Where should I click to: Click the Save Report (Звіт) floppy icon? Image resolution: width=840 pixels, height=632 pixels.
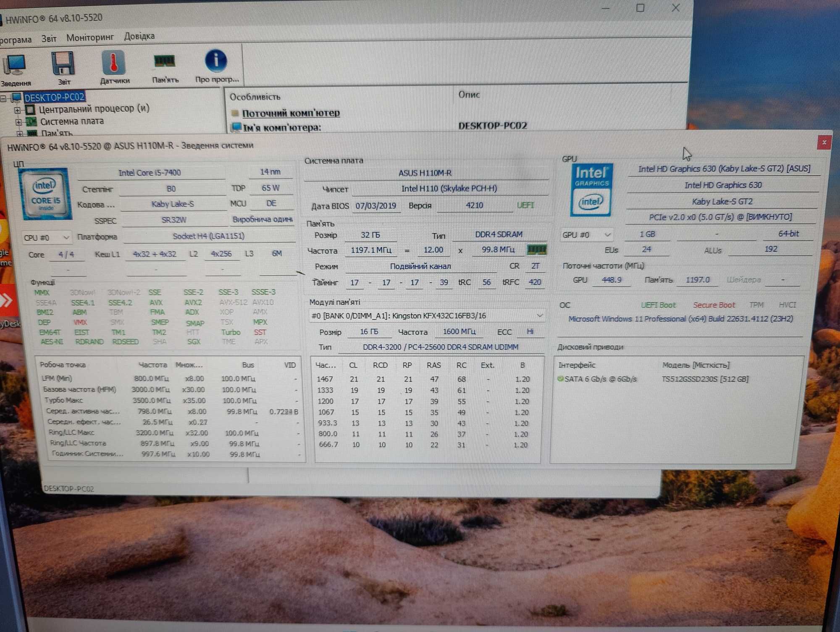click(63, 63)
